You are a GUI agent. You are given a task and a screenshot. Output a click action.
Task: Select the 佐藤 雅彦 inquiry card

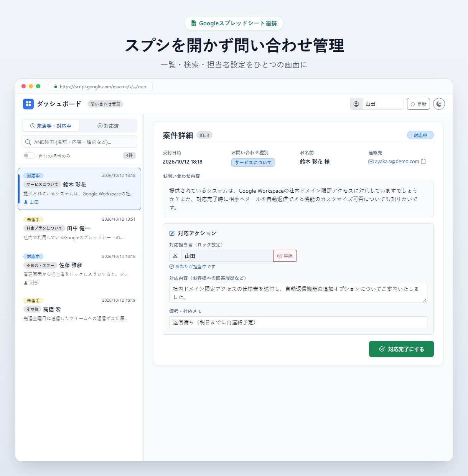click(79, 270)
